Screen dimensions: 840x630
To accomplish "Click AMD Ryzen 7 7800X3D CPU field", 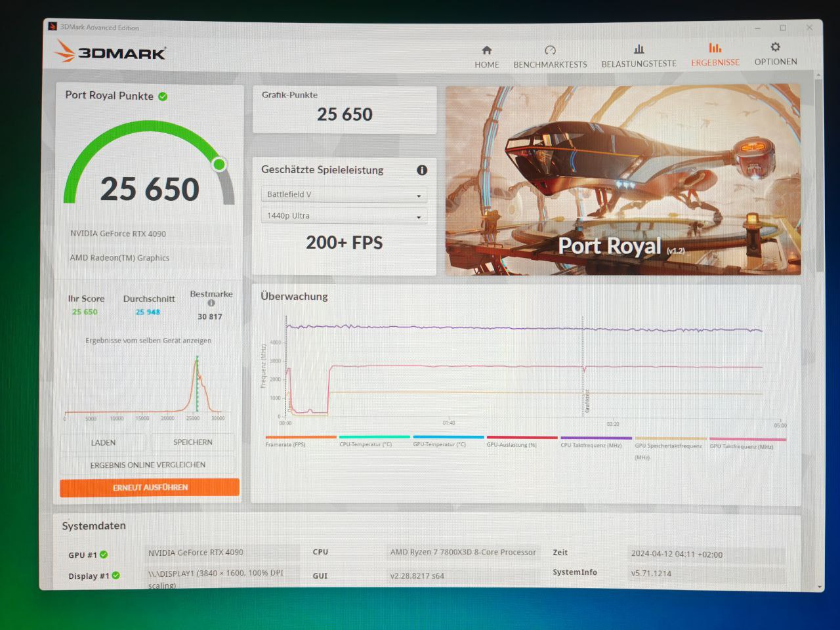I will 463,553.
